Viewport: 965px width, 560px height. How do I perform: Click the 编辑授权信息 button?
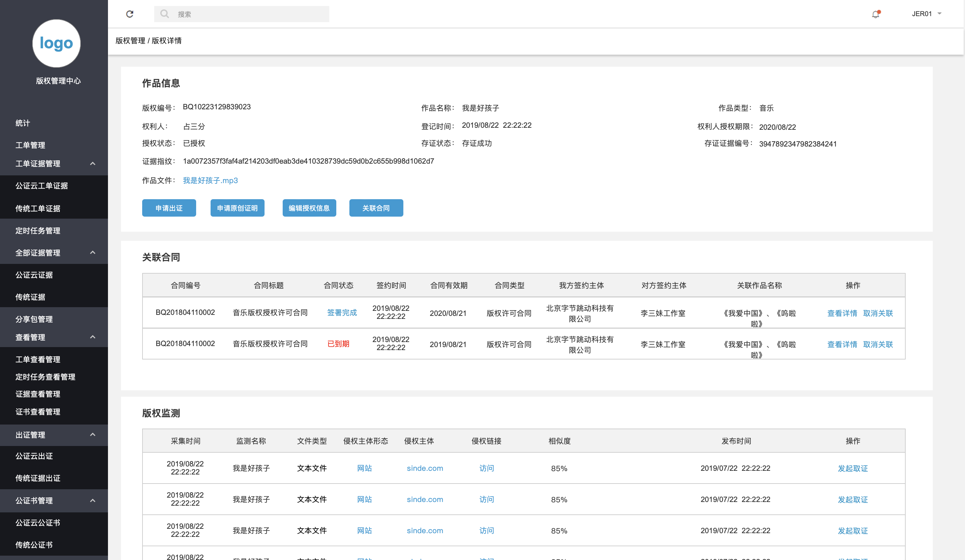tap(309, 208)
